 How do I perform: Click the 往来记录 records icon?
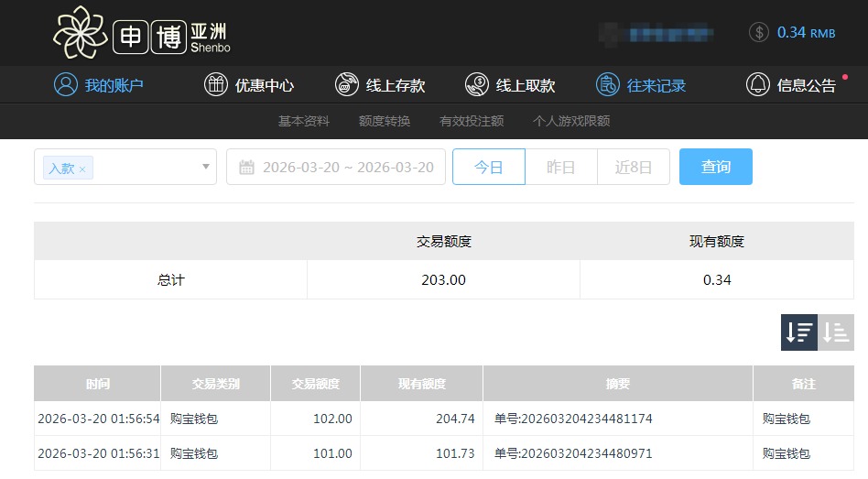607,85
